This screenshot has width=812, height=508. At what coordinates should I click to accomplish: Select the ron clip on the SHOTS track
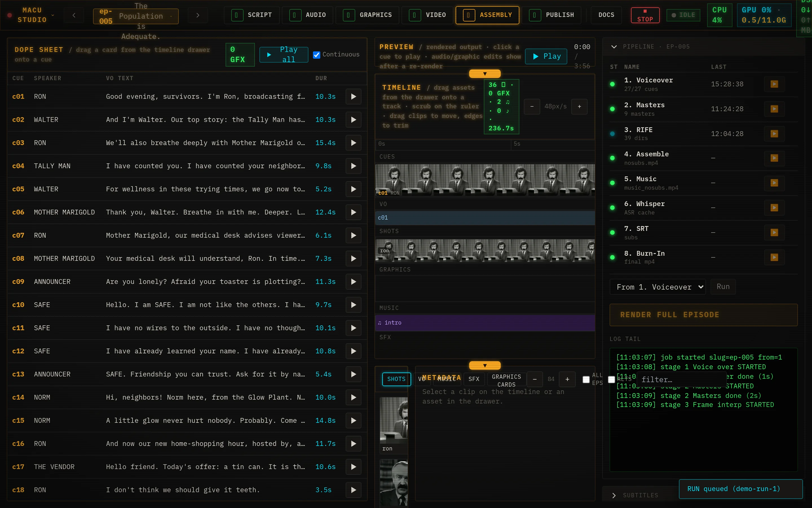[x=485, y=251]
